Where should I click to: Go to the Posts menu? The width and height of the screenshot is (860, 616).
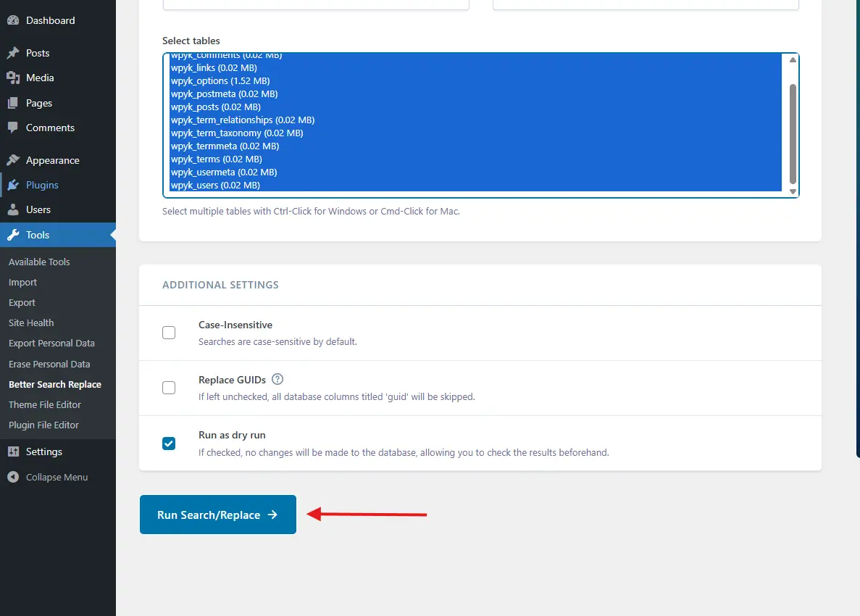point(57,53)
